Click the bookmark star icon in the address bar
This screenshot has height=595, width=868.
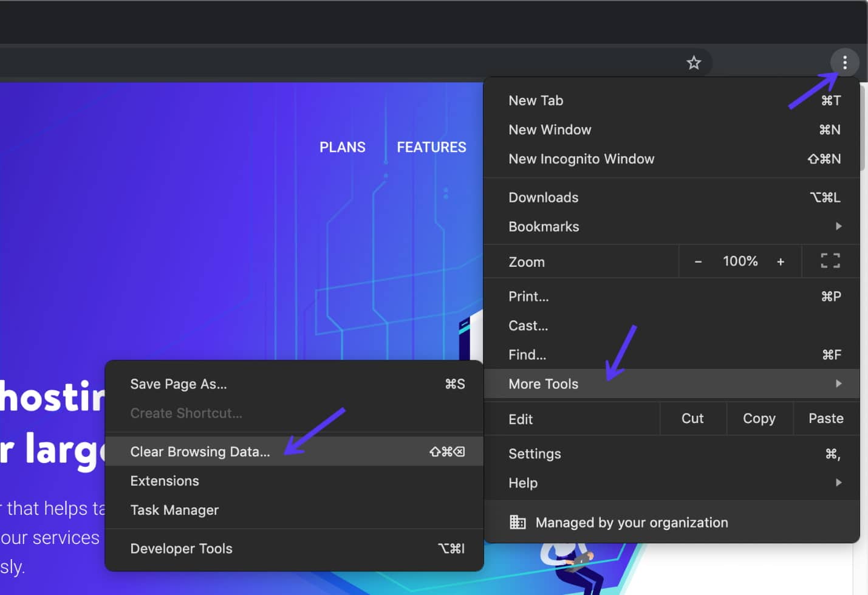pos(694,63)
